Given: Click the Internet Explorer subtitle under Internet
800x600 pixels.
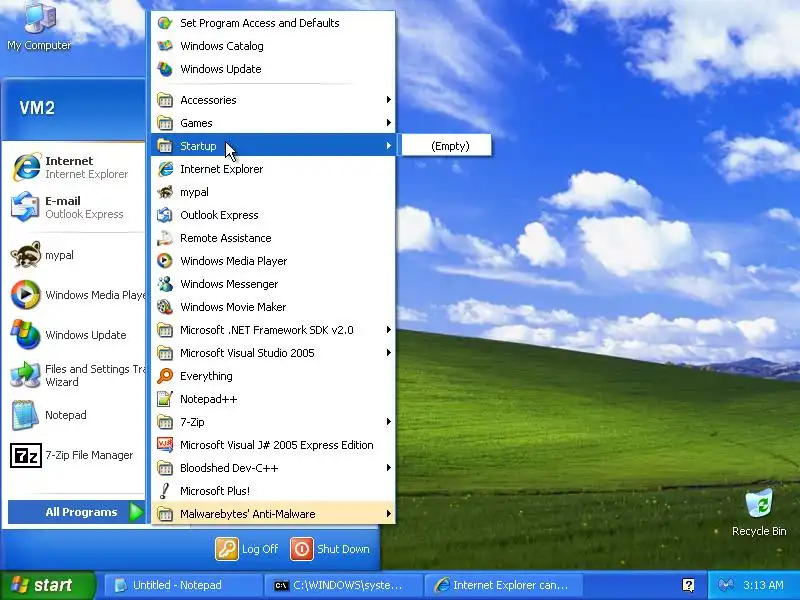Looking at the screenshot, I should 87,174.
